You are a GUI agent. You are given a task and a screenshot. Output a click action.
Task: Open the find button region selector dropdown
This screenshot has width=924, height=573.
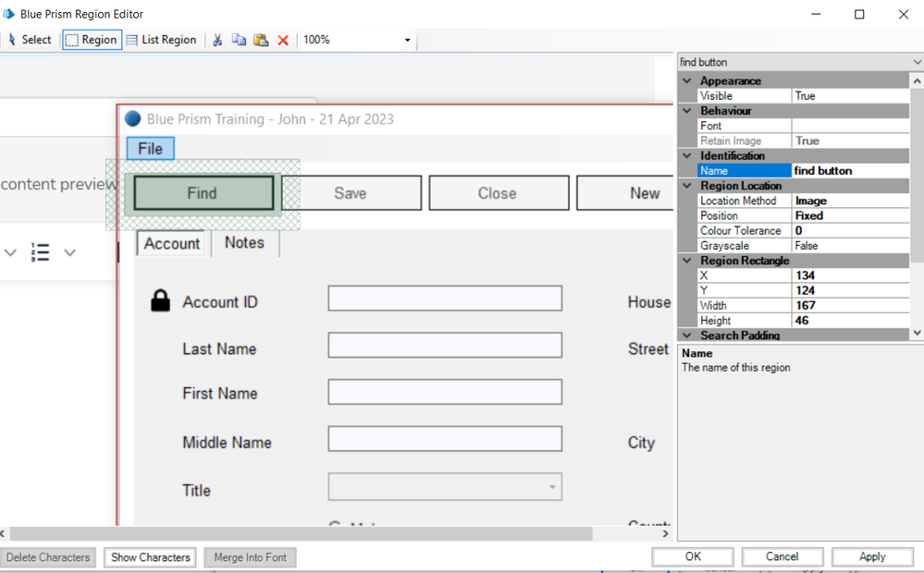(x=917, y=62)
